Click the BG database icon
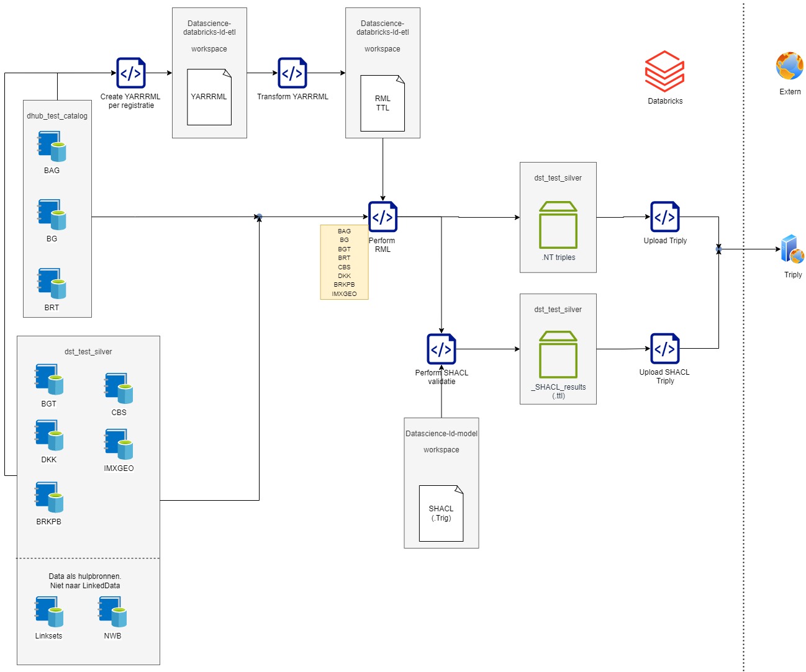The height and width of the screenshot is (672, 806). click(x=52, y=215)
